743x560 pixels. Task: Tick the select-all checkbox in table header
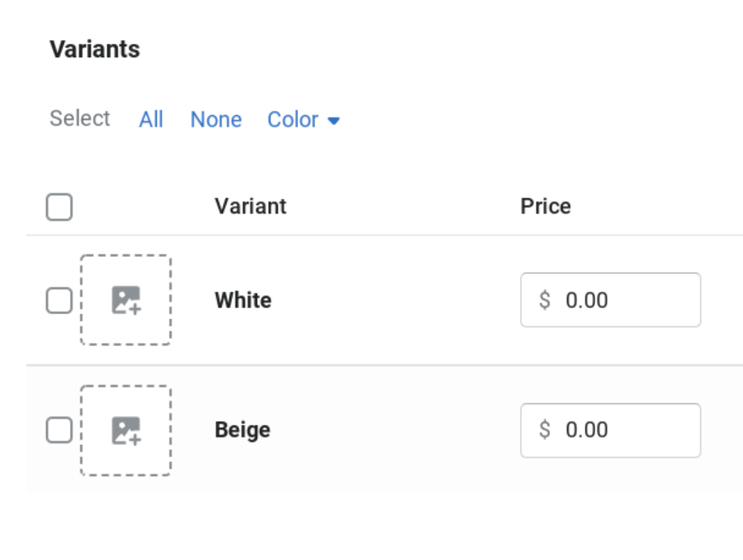click(x=59, y=207)
